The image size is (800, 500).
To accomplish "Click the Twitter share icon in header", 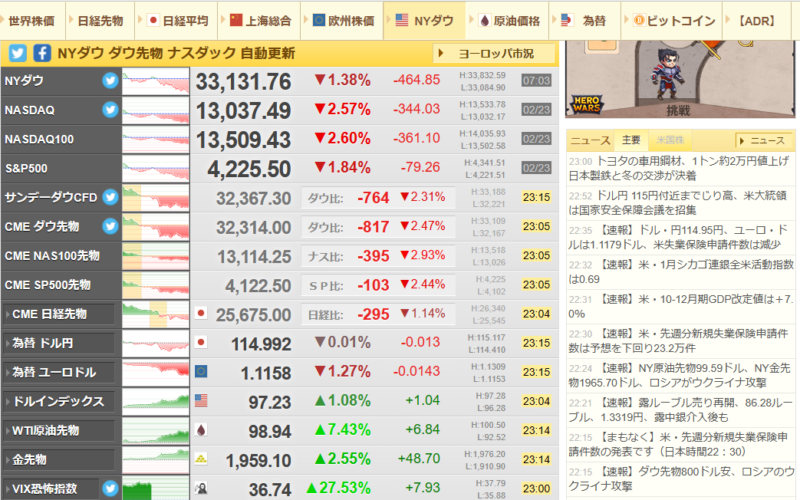I will point(17,53).
